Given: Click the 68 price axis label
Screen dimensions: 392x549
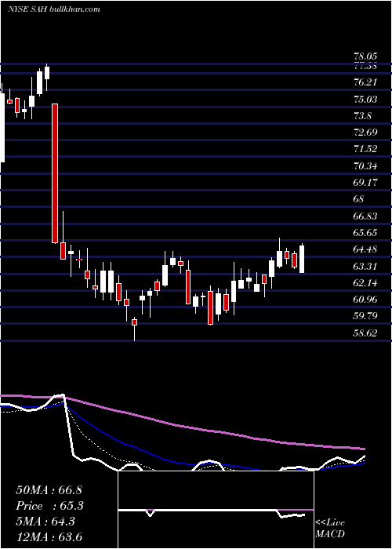Looking at the screenshot, I should [359, 199].
